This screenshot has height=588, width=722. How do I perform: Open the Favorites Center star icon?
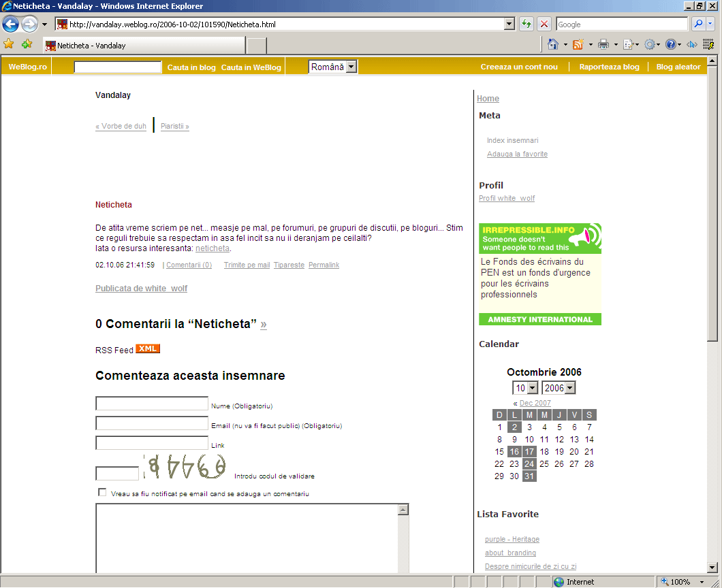[x=9, y=44]
